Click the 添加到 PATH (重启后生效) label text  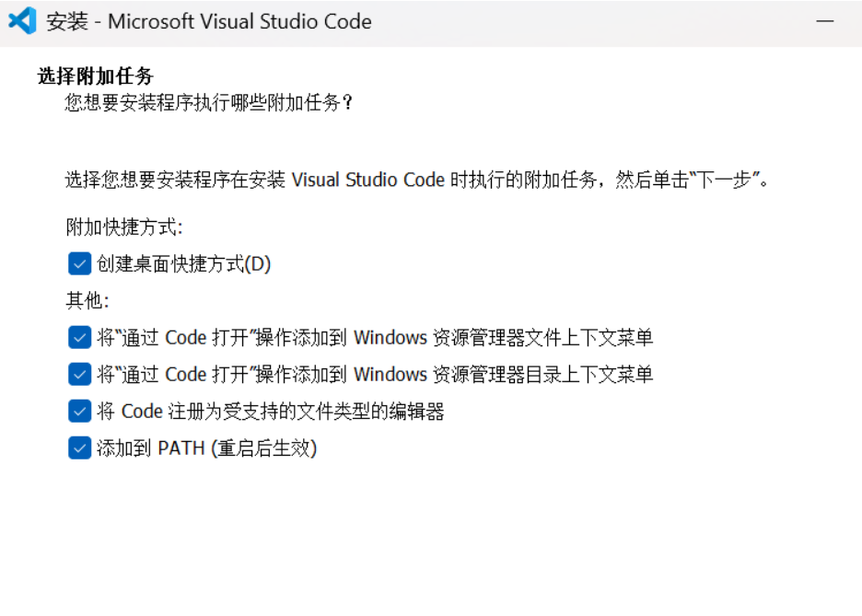click(207, 448)
